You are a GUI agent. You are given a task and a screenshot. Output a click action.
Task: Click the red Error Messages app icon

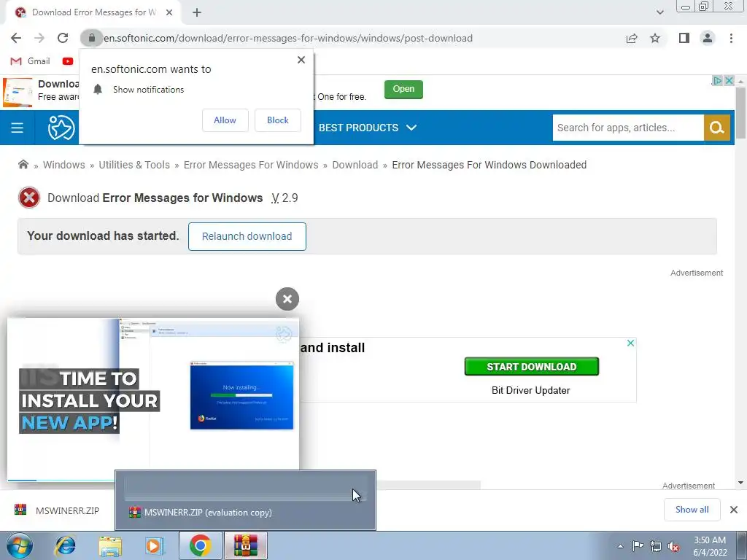pyautogui.click(x=29, y=198)
